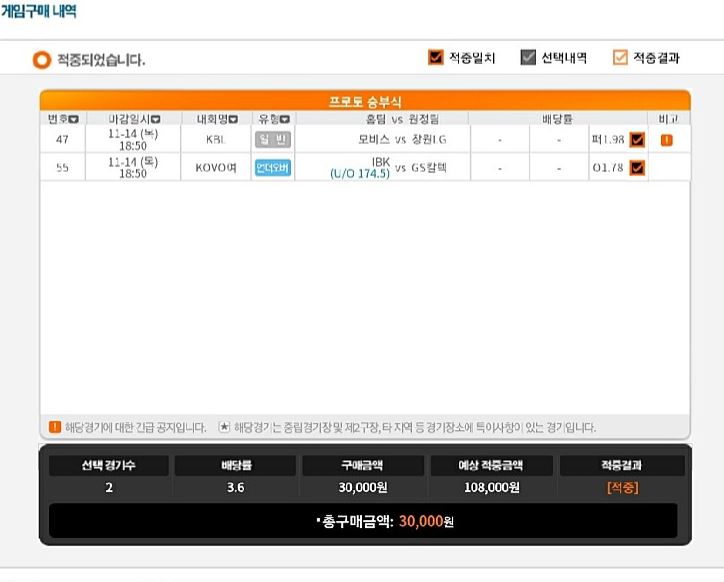Click the U/O 174.5 line text
The height and width of the screenshot is (582, 724).
(x=360, y=174)
